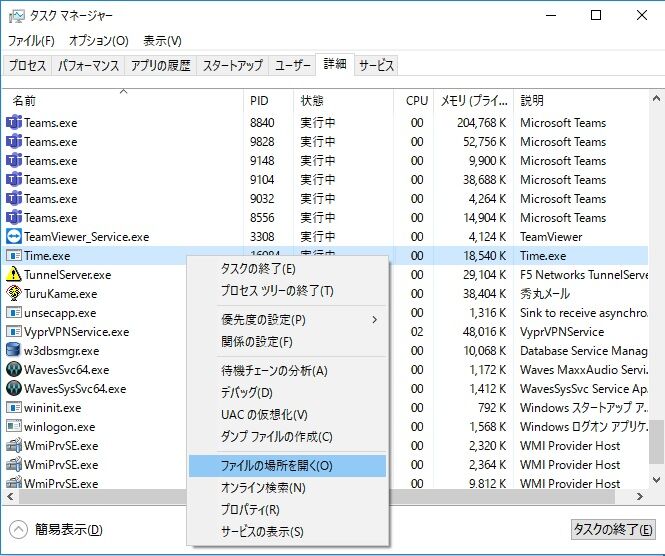Sort by the PID column header

click(269, 101)
